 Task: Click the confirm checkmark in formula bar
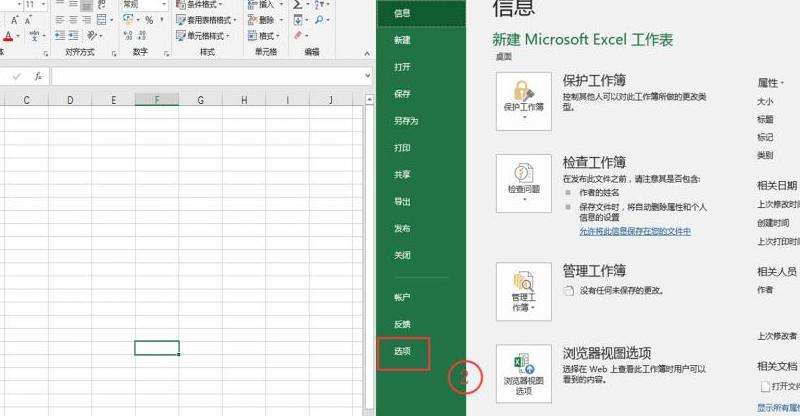coord(17,77)
